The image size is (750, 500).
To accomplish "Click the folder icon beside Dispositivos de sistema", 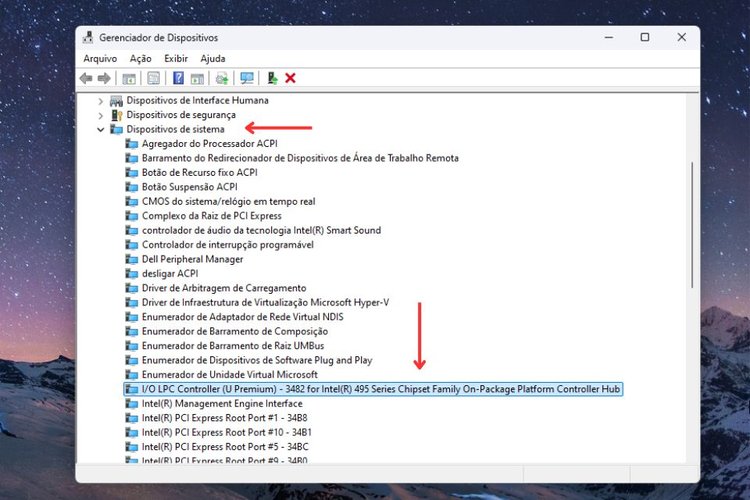I will 116,129.
